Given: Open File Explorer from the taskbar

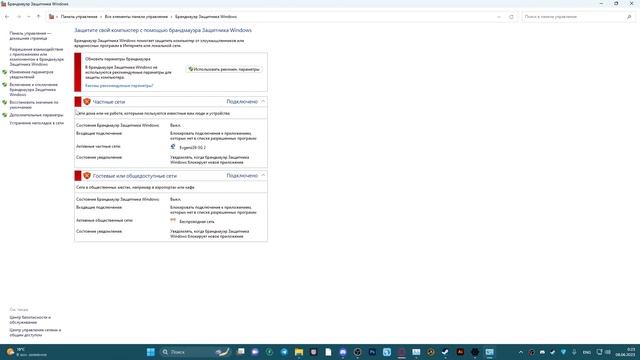Looking at the screenshot, I should (x=299, y=352).
